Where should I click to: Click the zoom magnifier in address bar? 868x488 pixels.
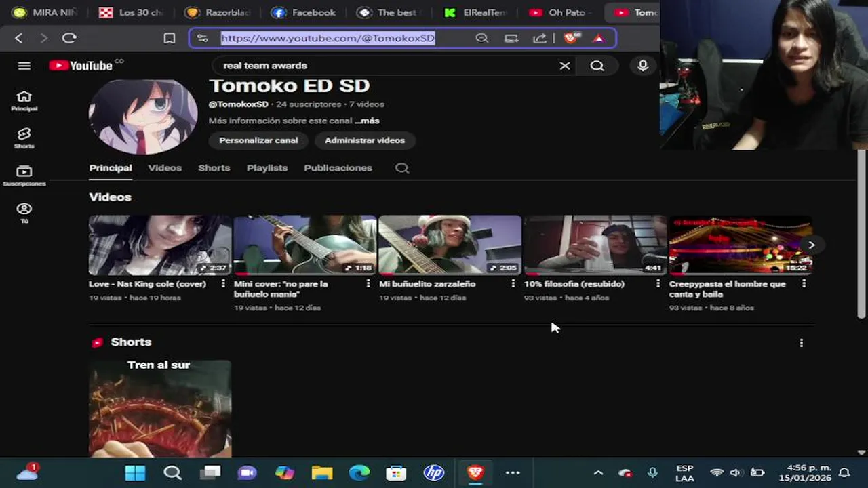[482, 38]
